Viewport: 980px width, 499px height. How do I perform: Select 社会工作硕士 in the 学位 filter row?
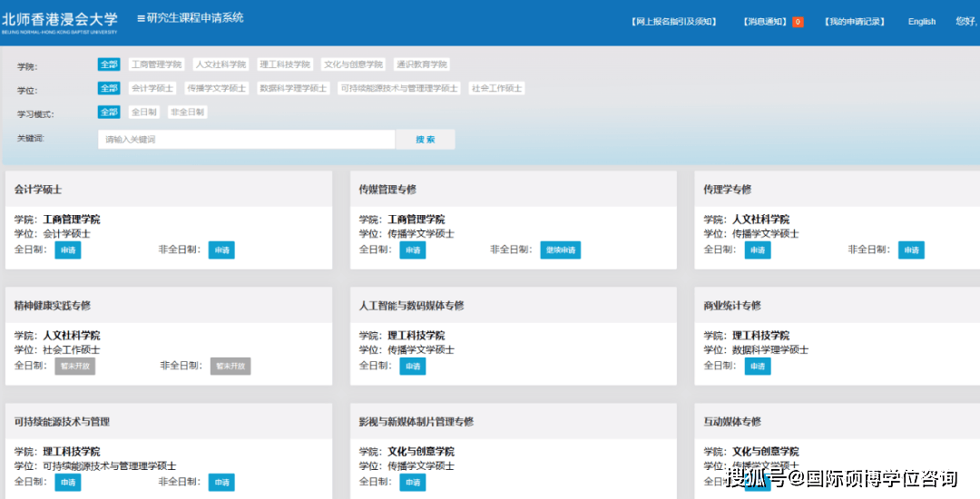(496, 88)
